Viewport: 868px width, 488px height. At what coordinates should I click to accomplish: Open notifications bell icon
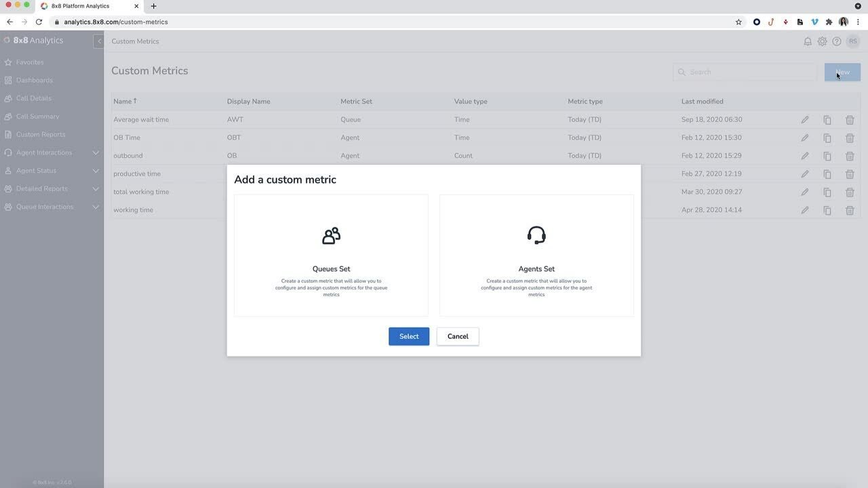808,41
